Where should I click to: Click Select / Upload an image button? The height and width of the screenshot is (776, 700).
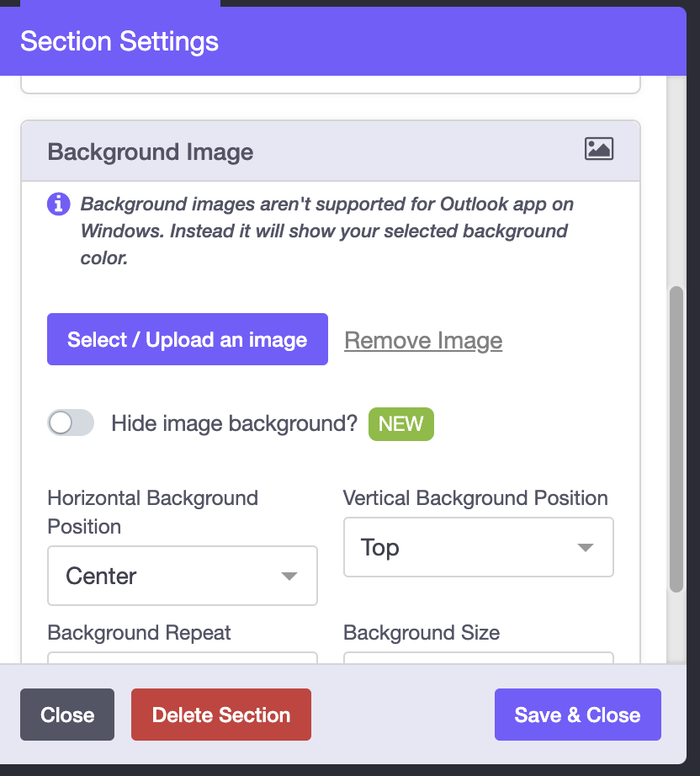pyautogui.click(x=187, y=340)
